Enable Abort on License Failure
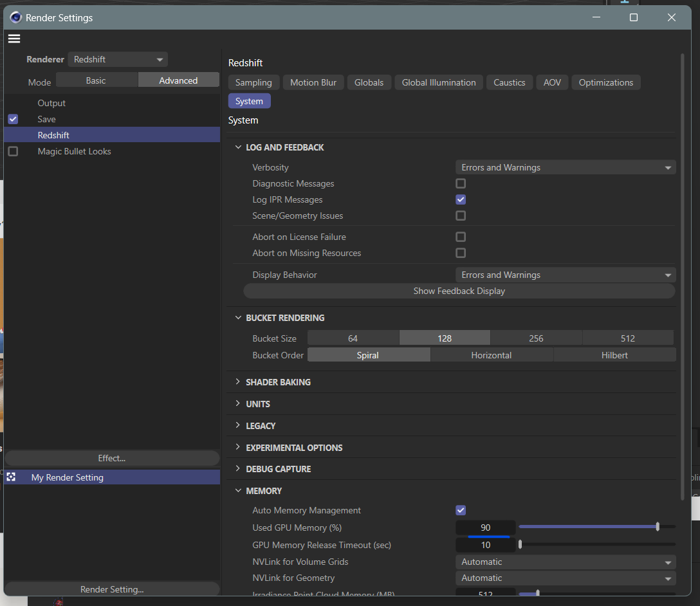 (x=461, y=237)
